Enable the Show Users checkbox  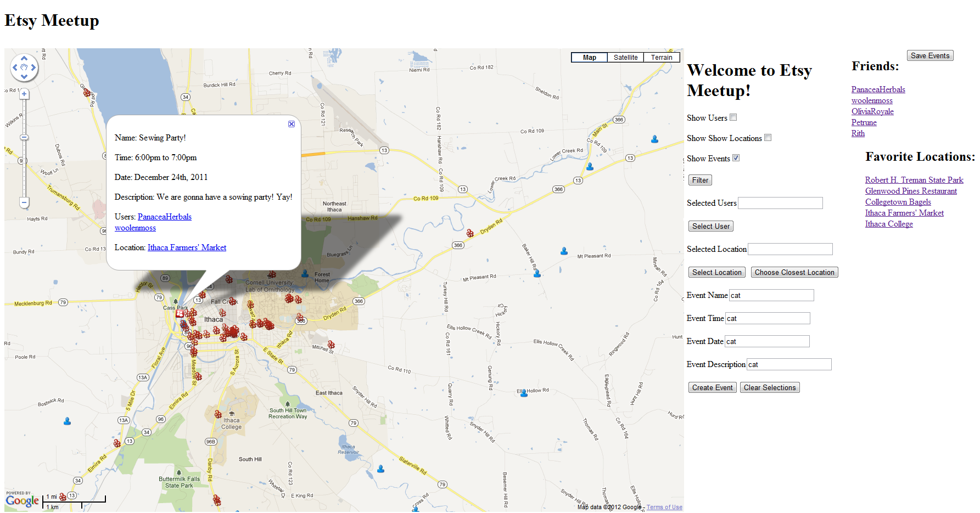click(x=733, y=117)
